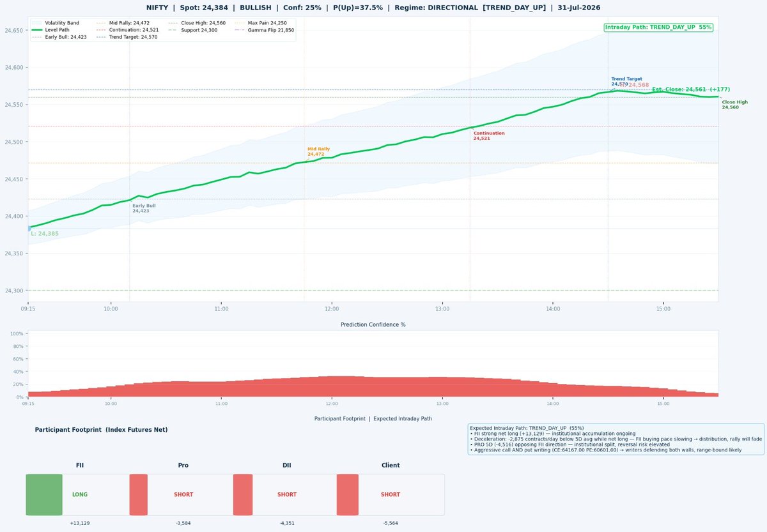The image size is (767, 532).
Task: Click the Volatility Band legend swatch
Action: click(x=36, y=23)
